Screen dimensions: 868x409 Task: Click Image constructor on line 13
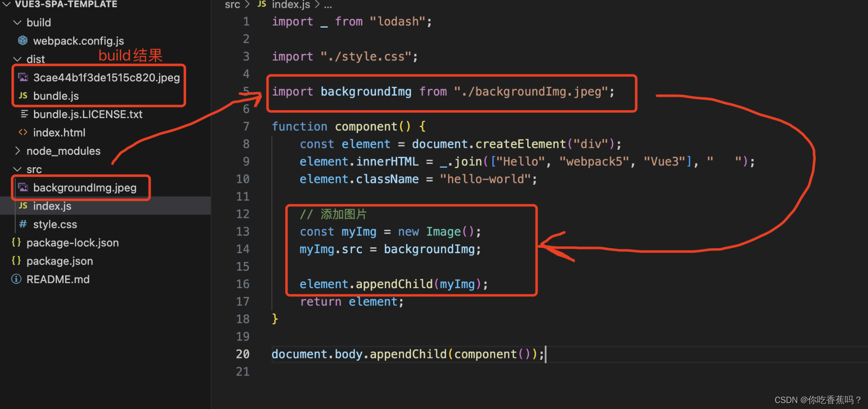click(x=443, y=232)
